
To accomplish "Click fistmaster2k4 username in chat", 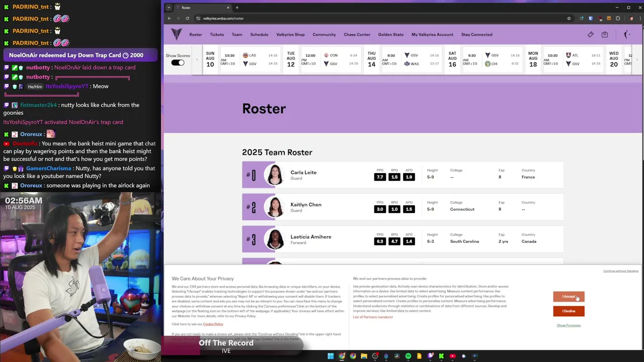I will 38,105.
